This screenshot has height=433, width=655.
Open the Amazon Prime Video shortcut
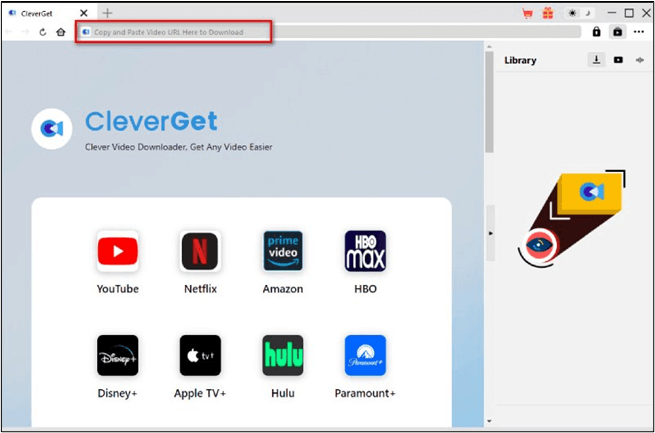point(283,251)
